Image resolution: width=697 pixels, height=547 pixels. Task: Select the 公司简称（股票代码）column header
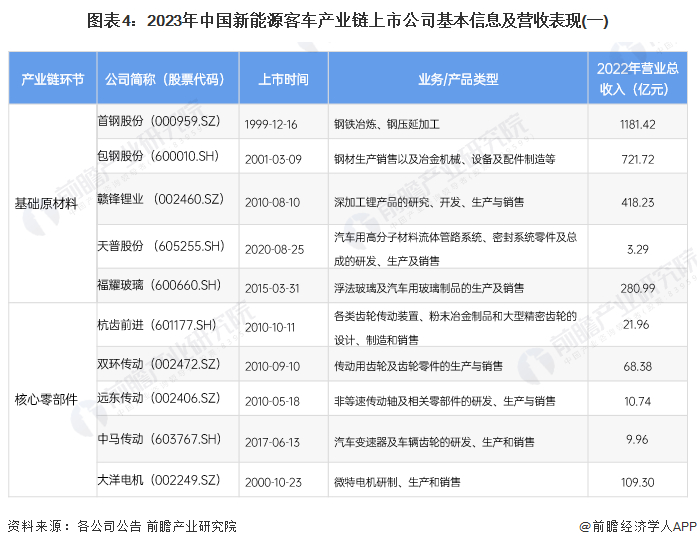[168, 79]
